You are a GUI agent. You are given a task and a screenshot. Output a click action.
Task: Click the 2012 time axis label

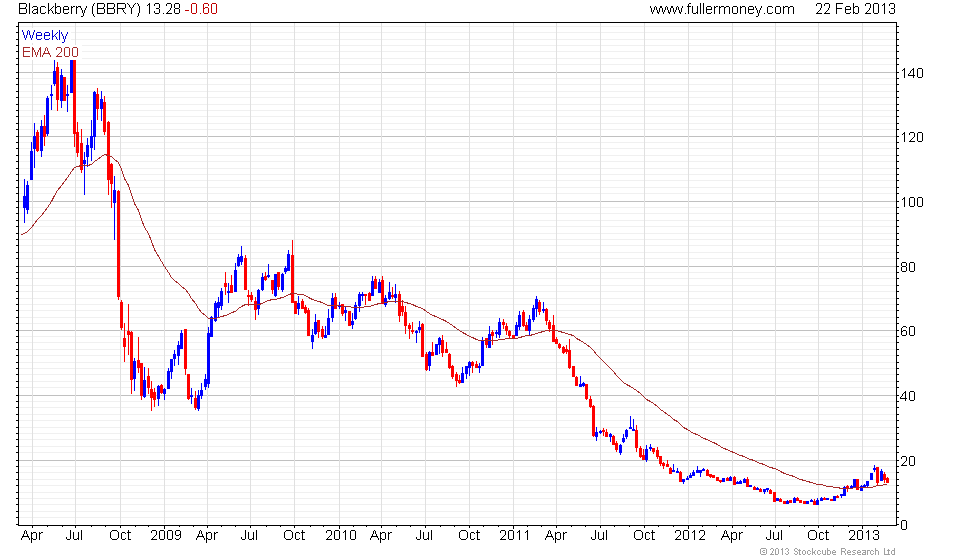point(690,536)
